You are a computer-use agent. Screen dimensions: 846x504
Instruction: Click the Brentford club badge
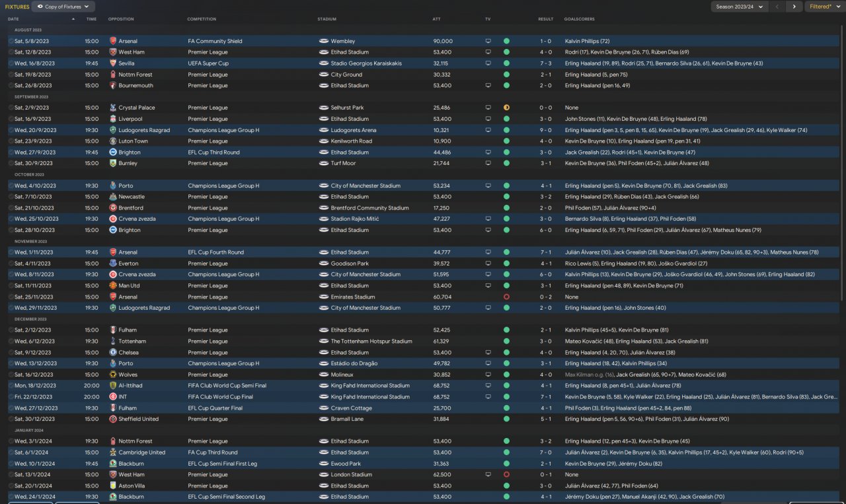click(113, 207)
